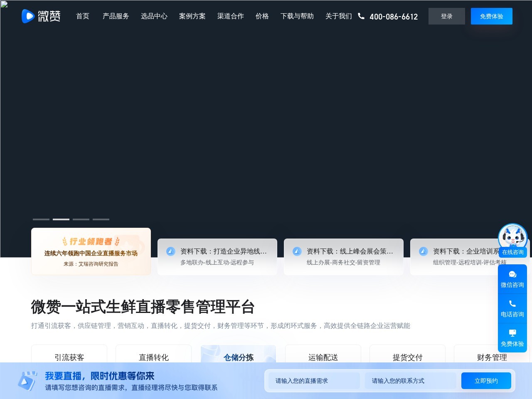This screenshot has height=399, width=532.
Task: Switch to the 财务管理 tab
Action: point(492,357)
